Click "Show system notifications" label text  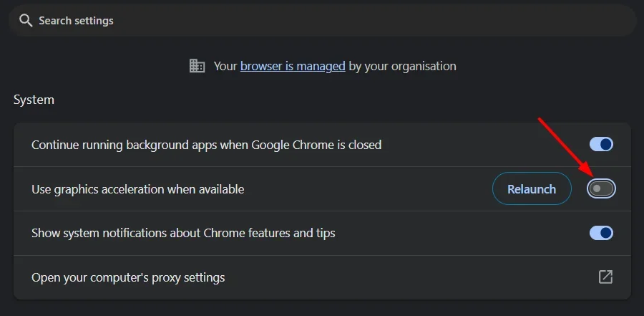click(107, 233)
